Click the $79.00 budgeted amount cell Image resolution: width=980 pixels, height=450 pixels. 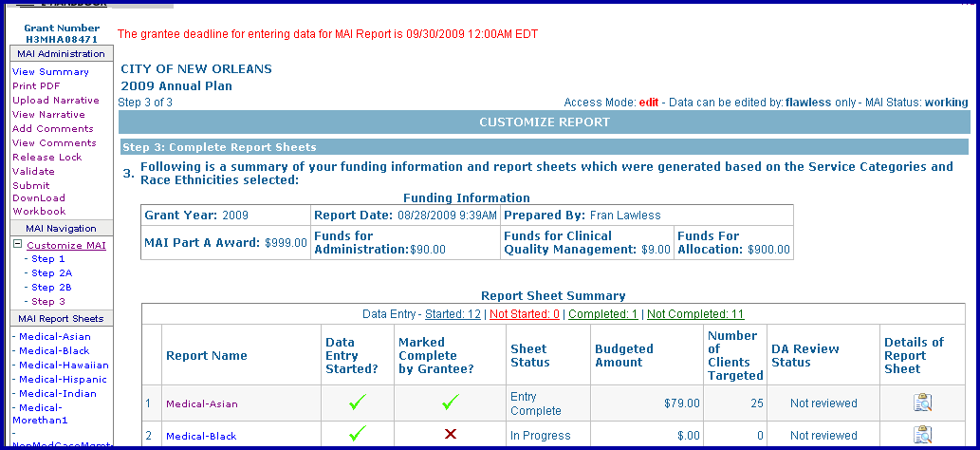[x=647, y=403]
